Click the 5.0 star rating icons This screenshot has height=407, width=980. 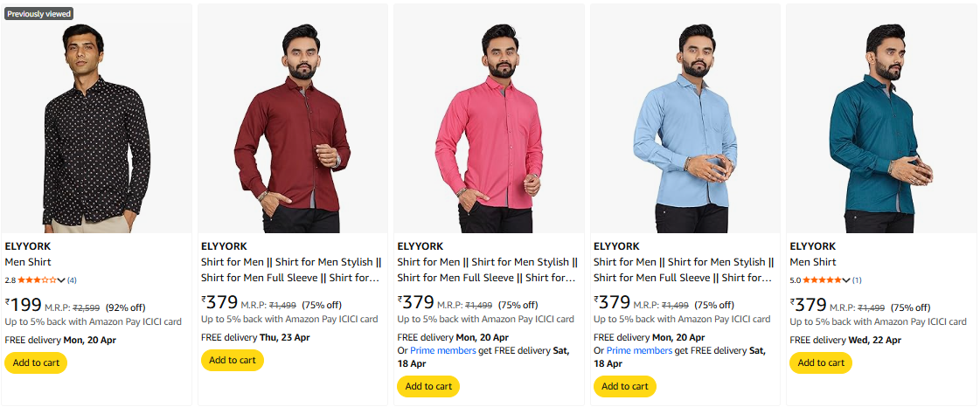(x=822, y=280)
